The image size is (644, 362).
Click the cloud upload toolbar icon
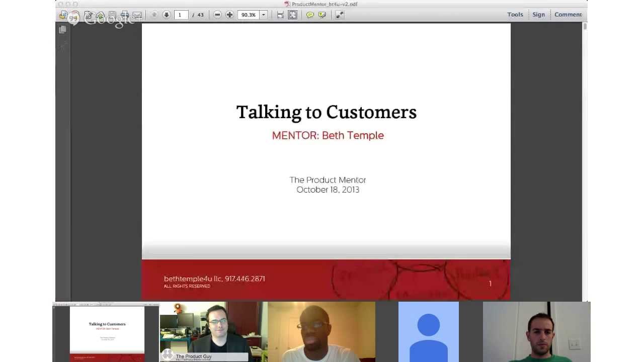100,15
